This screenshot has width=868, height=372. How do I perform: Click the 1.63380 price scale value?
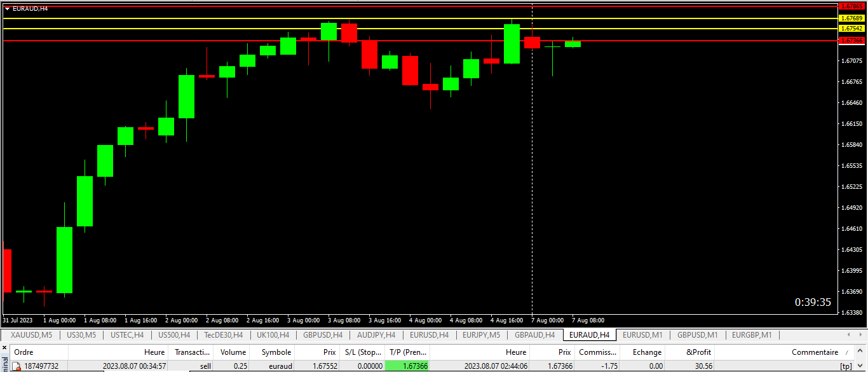point(852,312)
